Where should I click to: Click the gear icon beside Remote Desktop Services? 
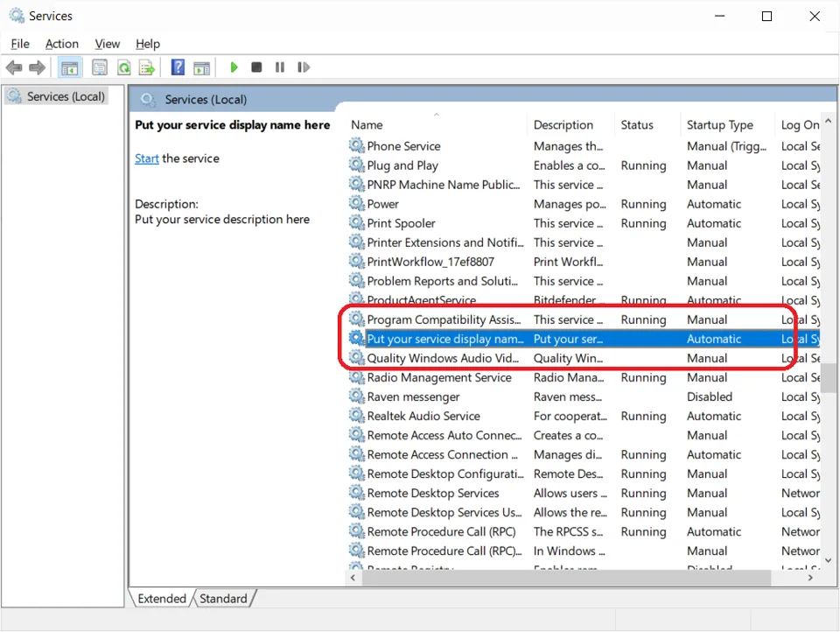(357, 493)
